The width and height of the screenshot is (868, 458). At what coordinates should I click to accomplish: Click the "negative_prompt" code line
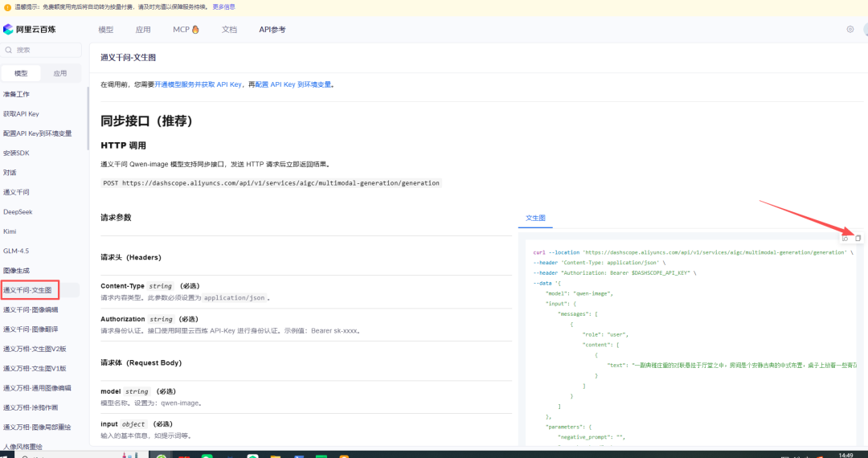click(x=592, y=438)
